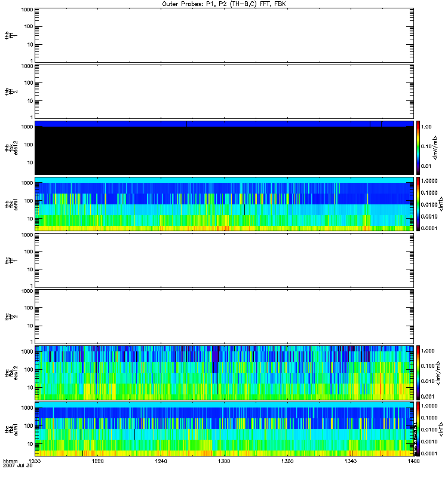Click the <|mV/m|> unit label for thb edc12

point(435,148)
